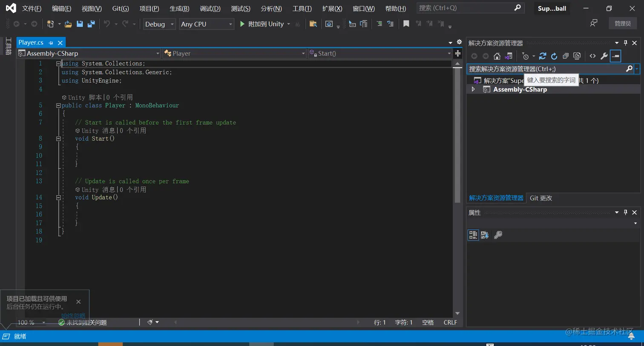Click the Open File folder icon
644x346 pixels.
(x=68, y=24)
